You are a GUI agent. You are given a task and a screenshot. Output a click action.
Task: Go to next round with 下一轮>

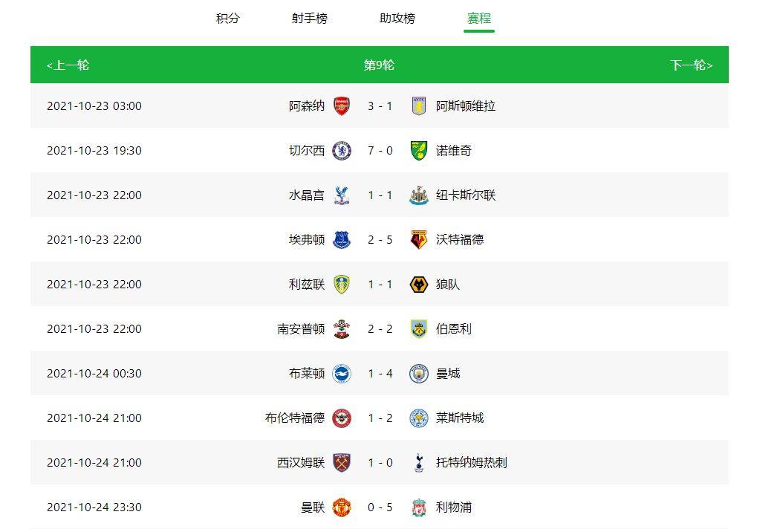pyautogui.click(x=692, y=65)
